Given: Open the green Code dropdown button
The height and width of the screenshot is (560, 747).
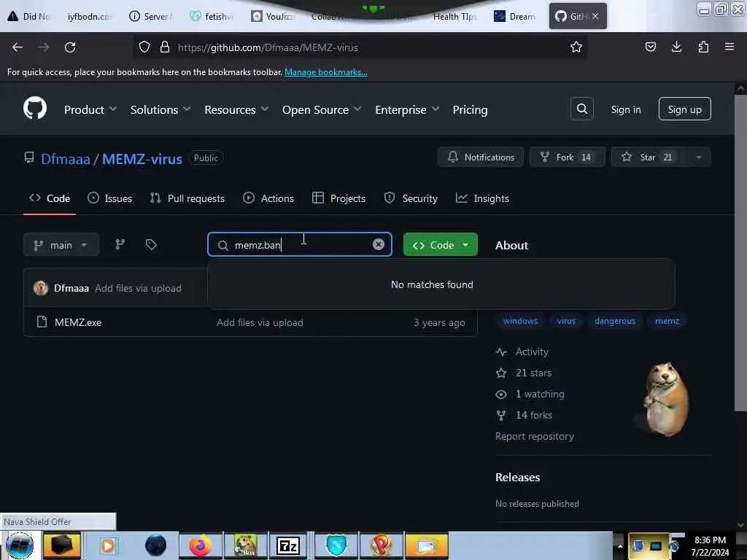Looking at the screenshot, I should coord(440,245).
